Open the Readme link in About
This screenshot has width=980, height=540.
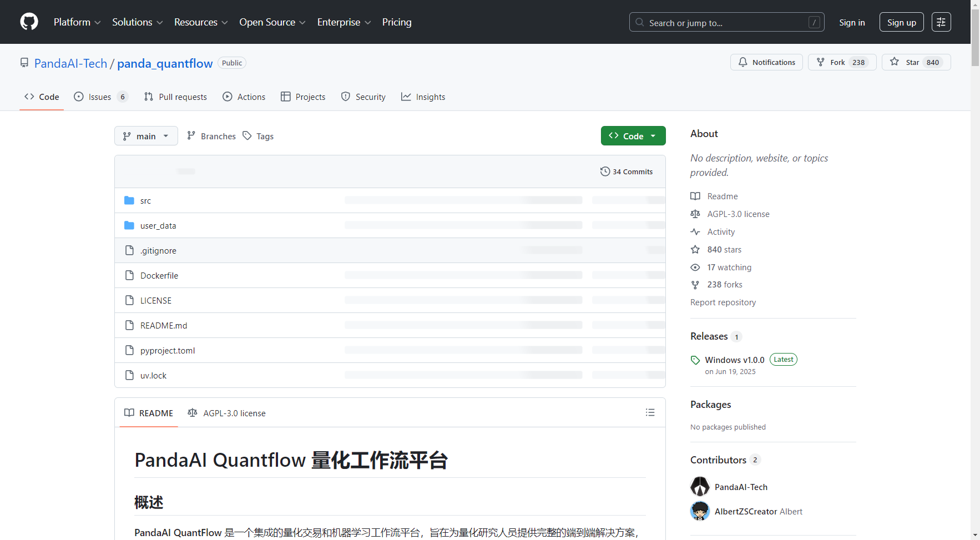point(723,196)
